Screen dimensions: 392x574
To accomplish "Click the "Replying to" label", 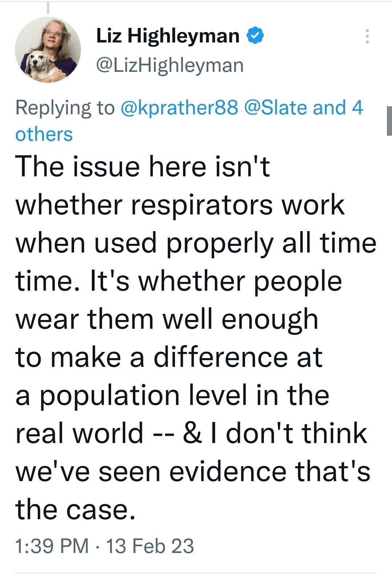I will point(65,108).
